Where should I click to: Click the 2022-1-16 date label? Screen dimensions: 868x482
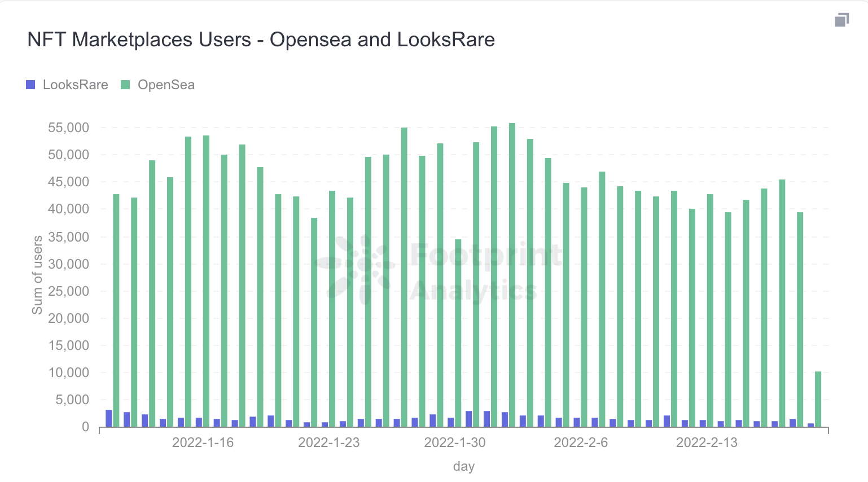[x=203, y=442]
